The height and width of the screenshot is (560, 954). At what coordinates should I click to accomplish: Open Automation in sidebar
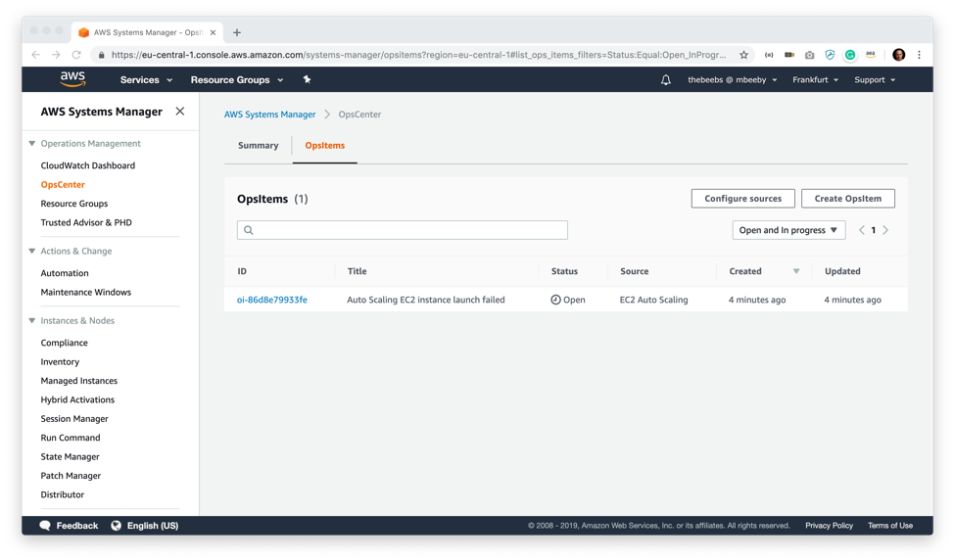coord(65,273)
